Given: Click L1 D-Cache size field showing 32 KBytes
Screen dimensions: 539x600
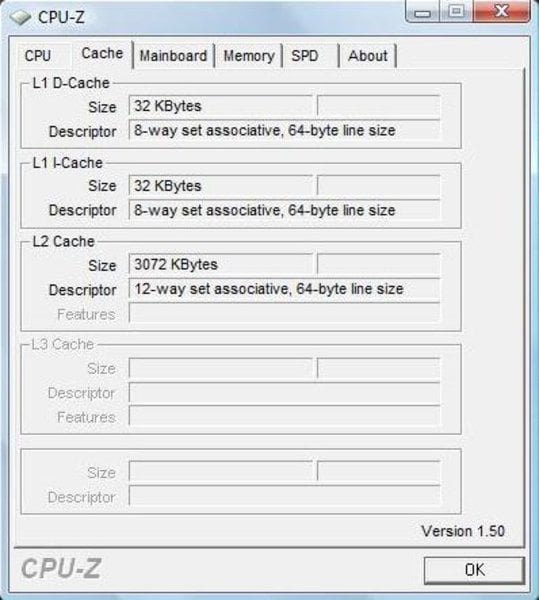Looking at the screenshot, I should pyautogui.click(x=220, y=106).
